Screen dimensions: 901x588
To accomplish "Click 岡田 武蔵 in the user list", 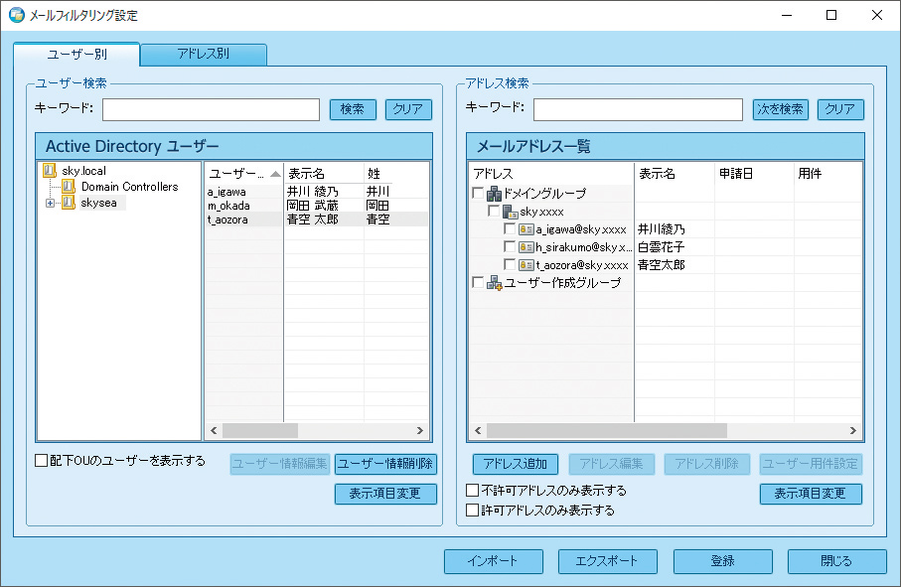I will pos(313,206).
